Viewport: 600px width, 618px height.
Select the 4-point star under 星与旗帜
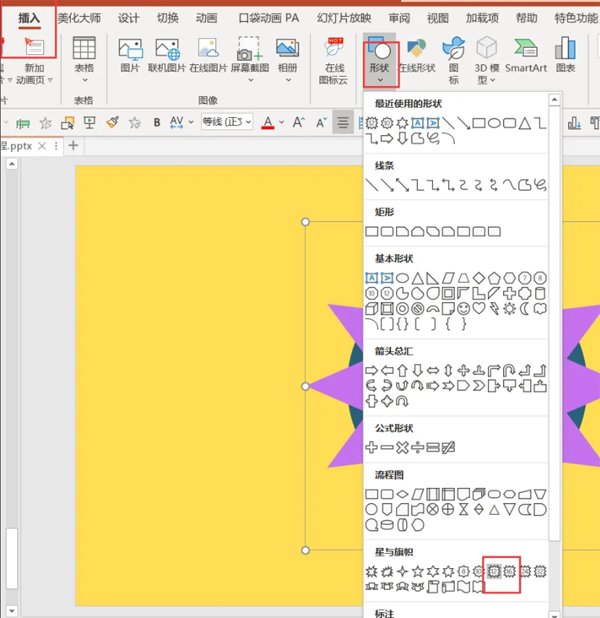pyautogui.click(x=402, y=571)
